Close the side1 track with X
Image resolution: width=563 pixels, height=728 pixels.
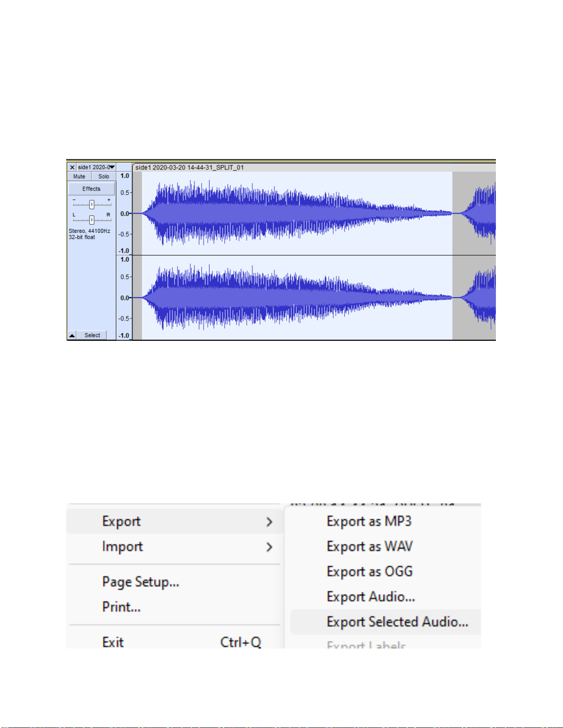click(x=72, y=167)
